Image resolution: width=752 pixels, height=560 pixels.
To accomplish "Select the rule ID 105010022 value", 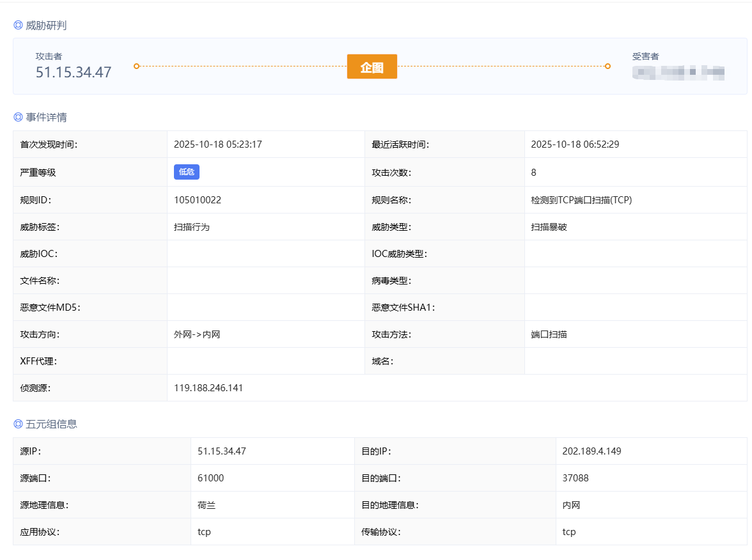I will point(198,200).
